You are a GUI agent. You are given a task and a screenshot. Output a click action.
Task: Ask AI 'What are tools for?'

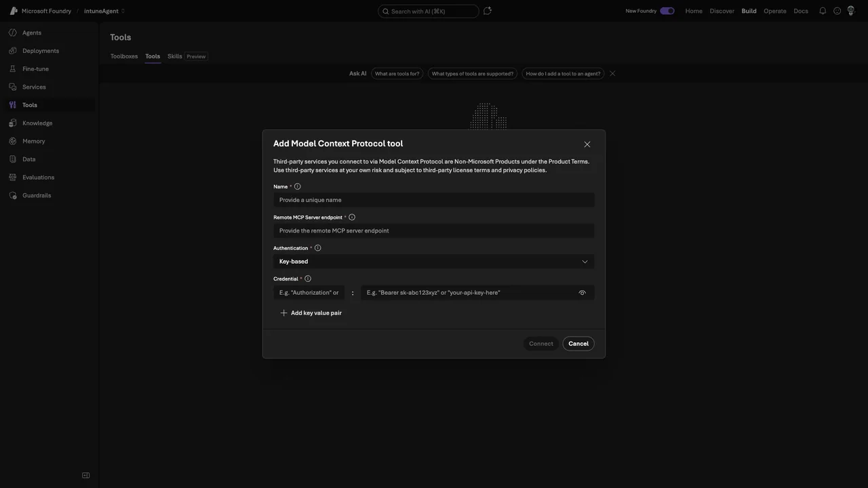pos(397,74)
